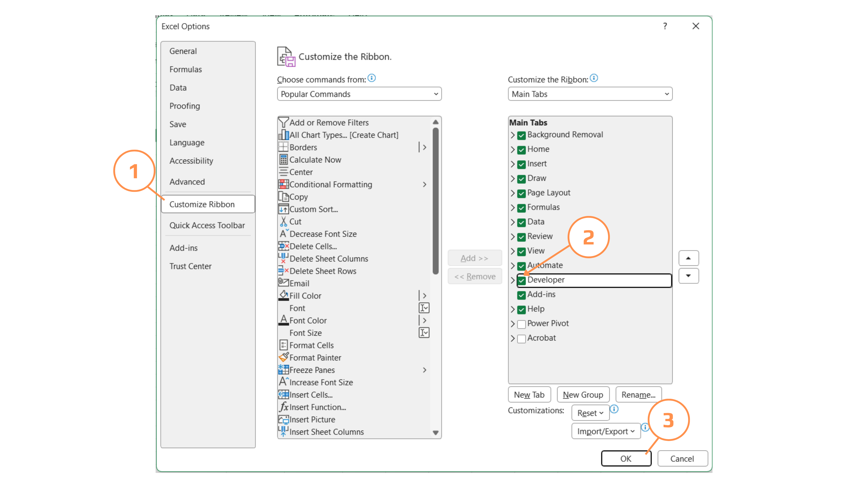Expand the Formulas tab in Main Tabs
The width and height of the screenshot is (868, 488).
click(512, 208)
